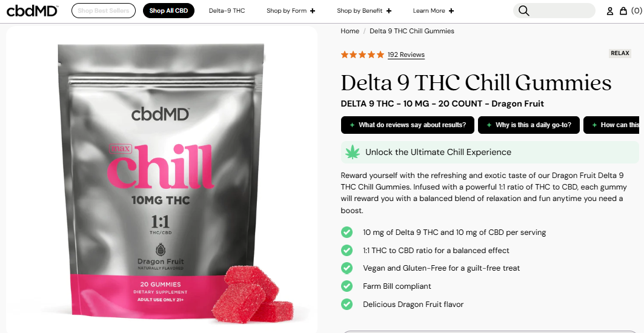Select Shop All CBD
The height and width of the screenshot is (333, 644).
[168, 11]
